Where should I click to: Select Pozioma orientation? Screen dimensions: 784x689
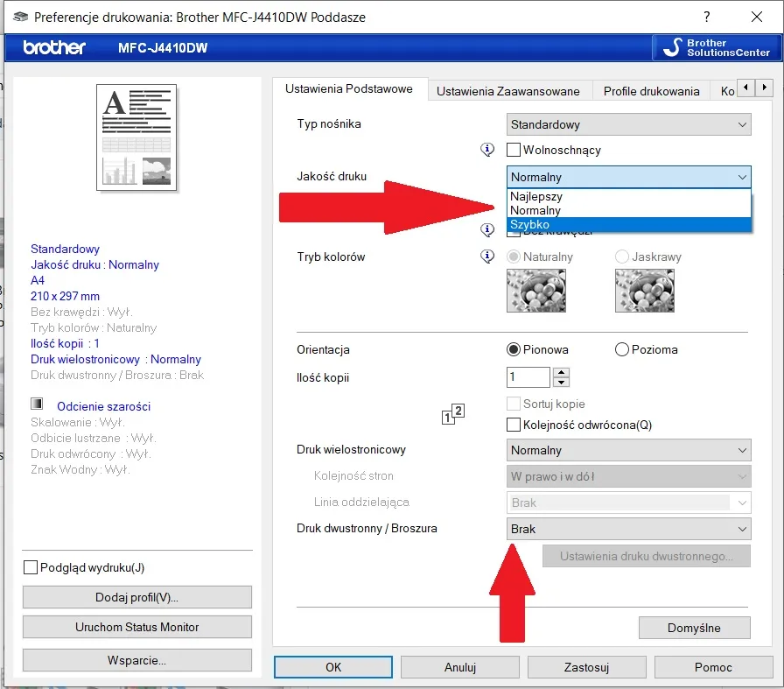tap(622, 349)
